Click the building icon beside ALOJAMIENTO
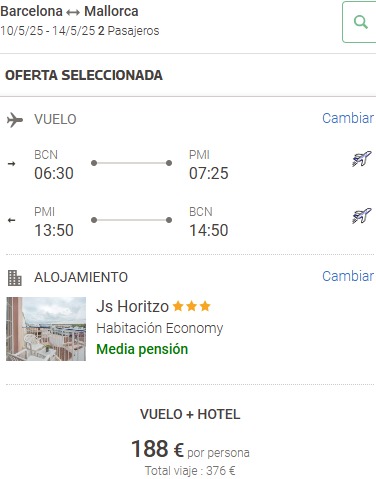 15,278
